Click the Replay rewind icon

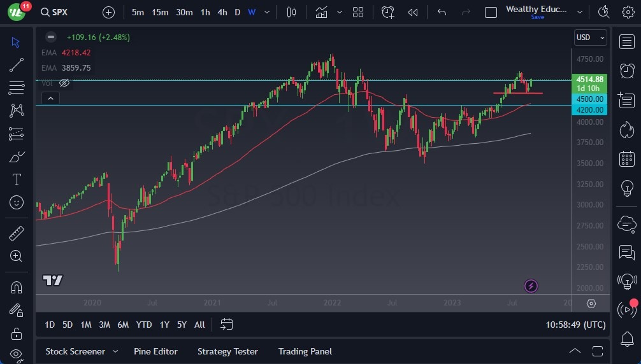click(413, 12)
